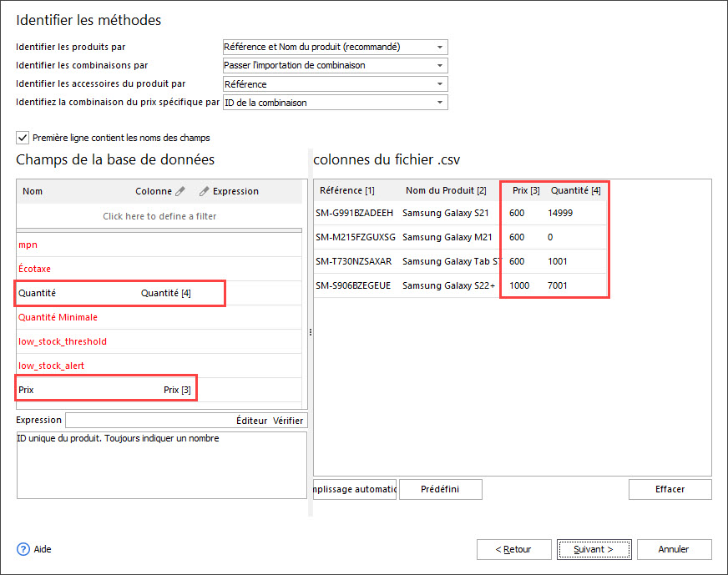728x575 pixels.
Task: Click the 1001 quantity cell
Action: (x=557, y=261)
